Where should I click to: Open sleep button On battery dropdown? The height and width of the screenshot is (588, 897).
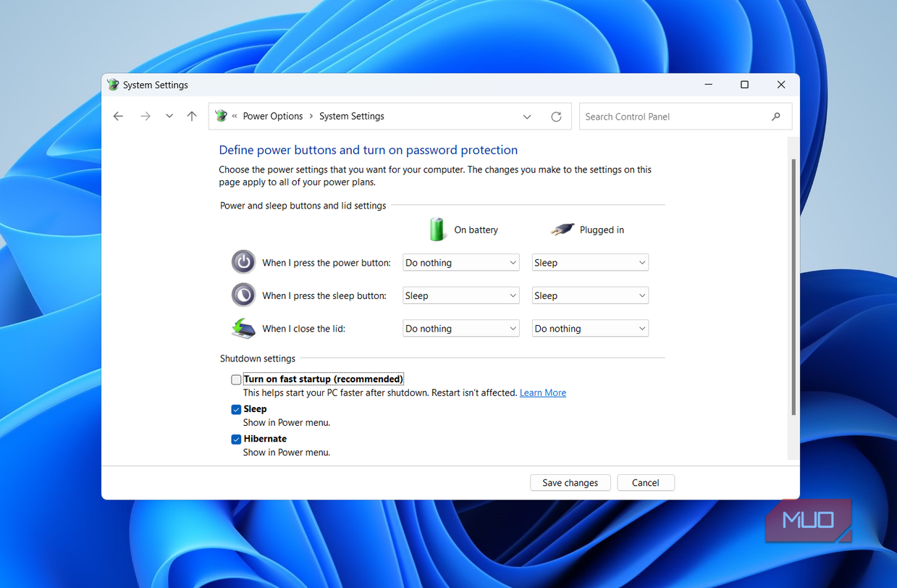(x=461, y=295)
